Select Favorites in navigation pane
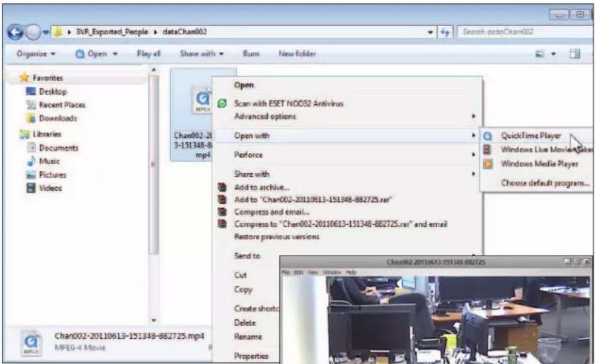The width and height of the screenshot is (595, 364). (47, 78)
